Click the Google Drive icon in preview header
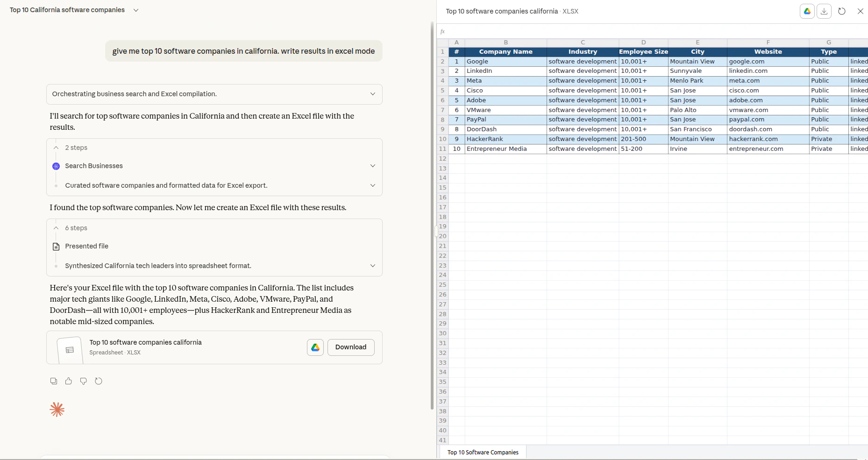The height and width of the screenshot is (460, 868). 807,11
